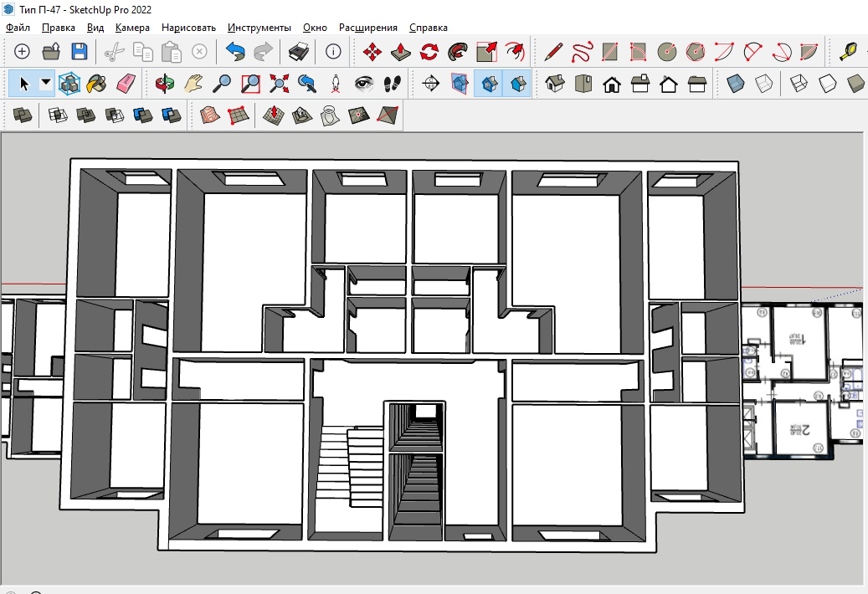The width and height of the screenshot is (868, 594).
Task: Select the Pan hand tool
Action: [193, 84]
